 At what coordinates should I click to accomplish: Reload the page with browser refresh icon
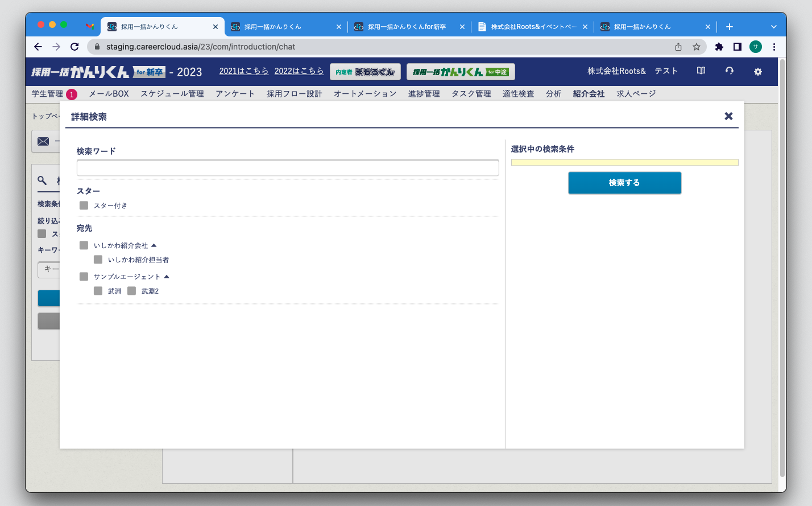[x=74, y=47]
